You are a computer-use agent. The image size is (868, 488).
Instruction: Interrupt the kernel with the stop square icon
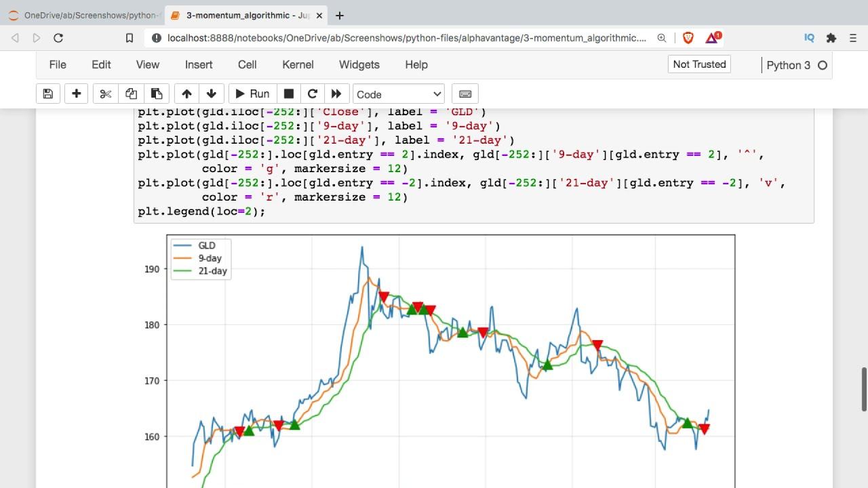[x=288, y=94]
